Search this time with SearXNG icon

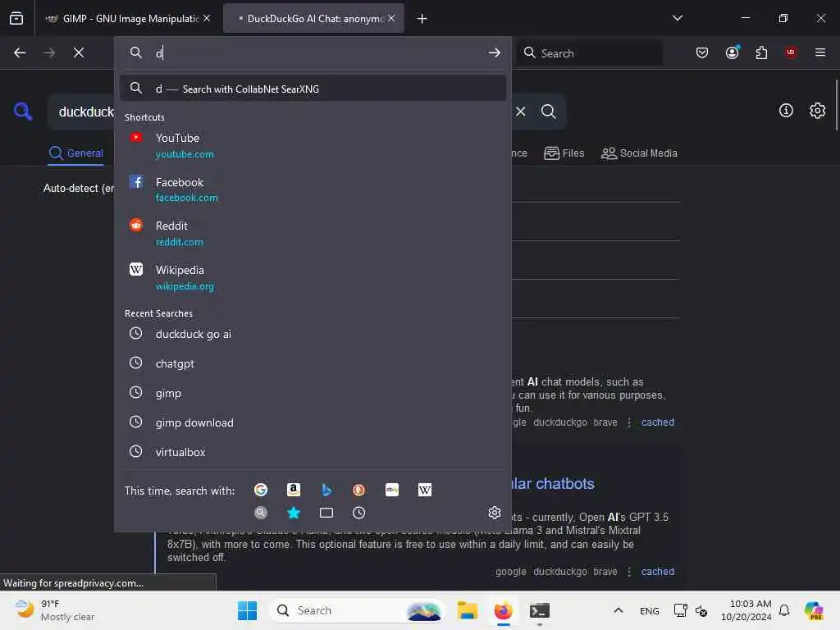pyautogui.click(x=261, y=513)
